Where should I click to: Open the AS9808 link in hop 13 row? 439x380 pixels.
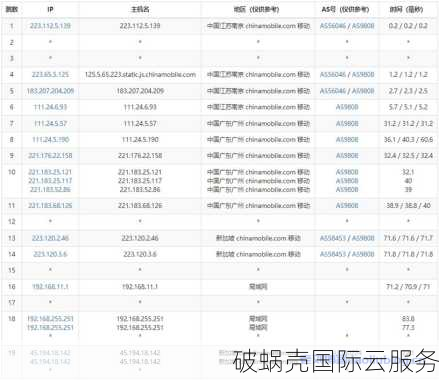pyautogui.click(x=363, y=238)
